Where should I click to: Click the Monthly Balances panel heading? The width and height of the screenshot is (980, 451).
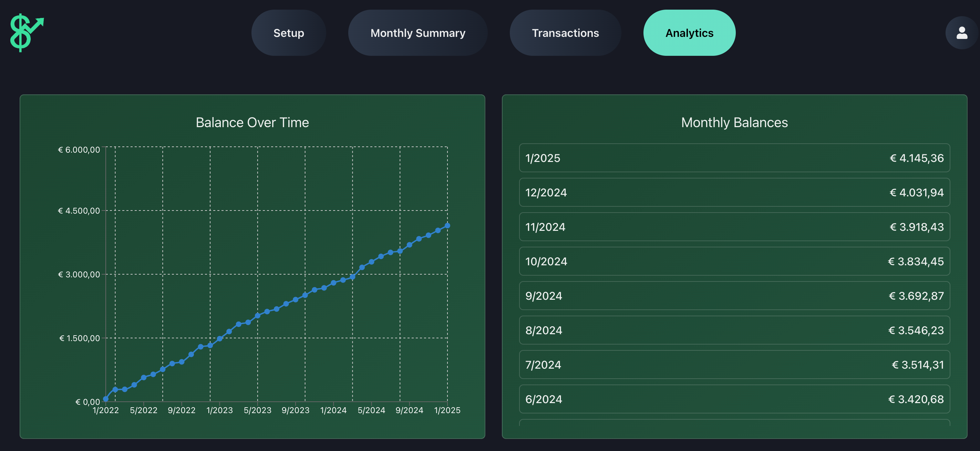(x=734, y=122)
